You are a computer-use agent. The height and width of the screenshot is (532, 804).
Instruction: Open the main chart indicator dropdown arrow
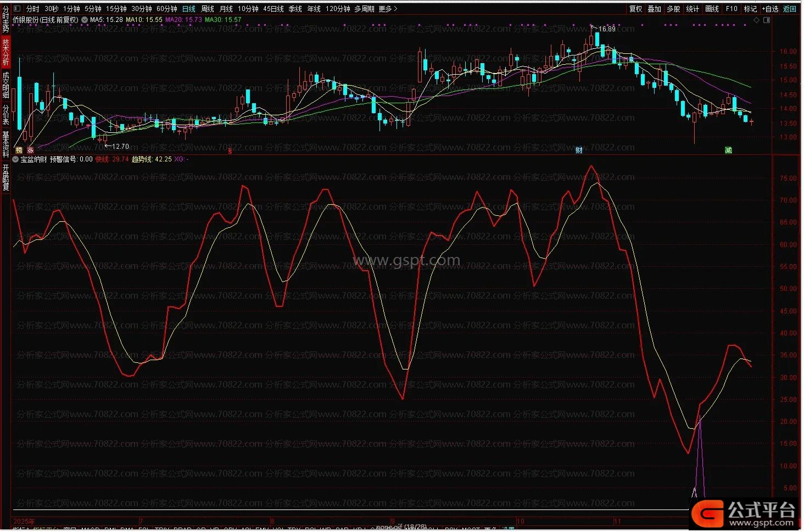tap(85, 20)
